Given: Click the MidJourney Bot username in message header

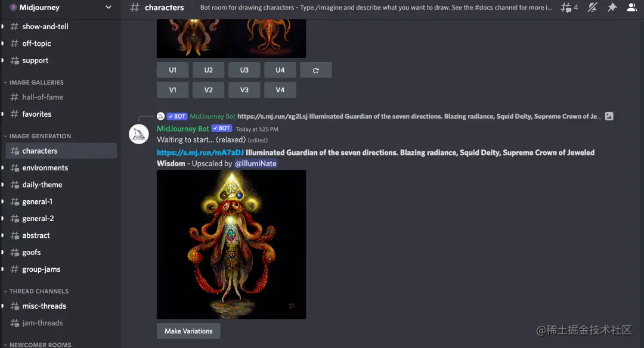Looking at the screenshot, I should pyautogui.click(x=183, y=129).
